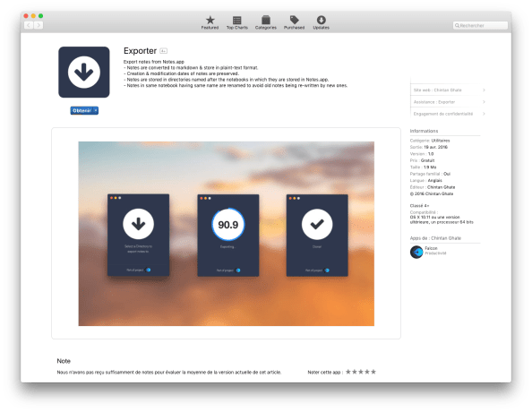
Task: Rate the app five stars
Action: [x=373, y=372]
